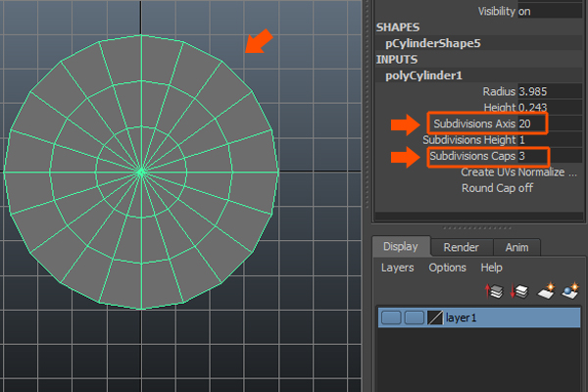The width and height of the screenshot is (588, 392).
Task: Click the move layer down icon
Action: pyautogui.click(x=518, y=290)
